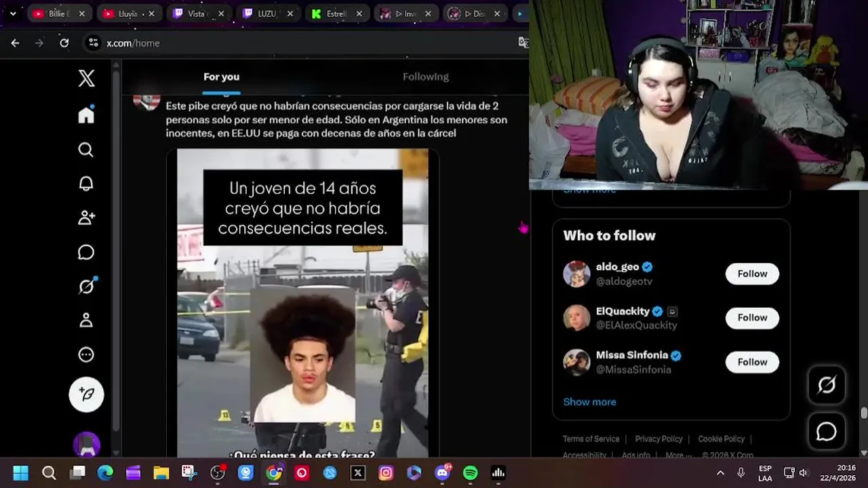
Task: Open File Explorer from taskbar
Action: point(161,473)
